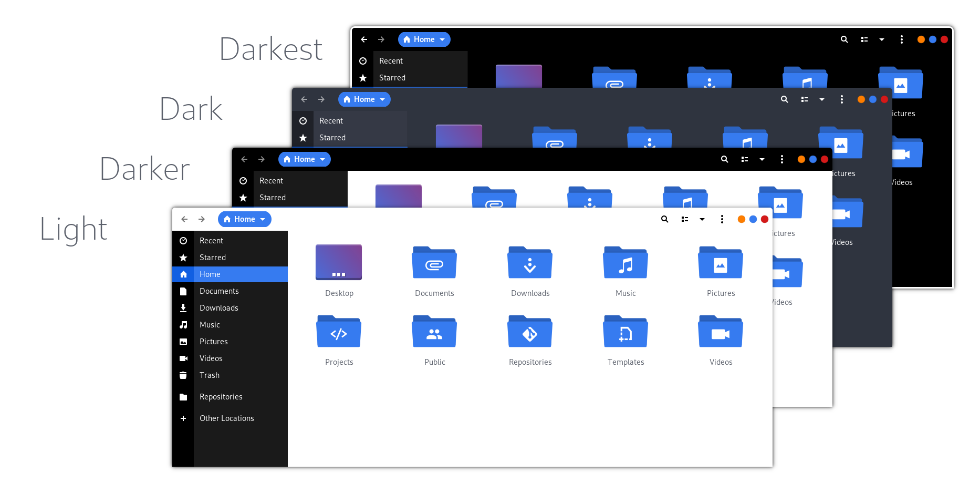Open the Home path dropdown in Darkest window
This screenshot has height=493, width=980.
pyautogui.click(x=424, y=39)
